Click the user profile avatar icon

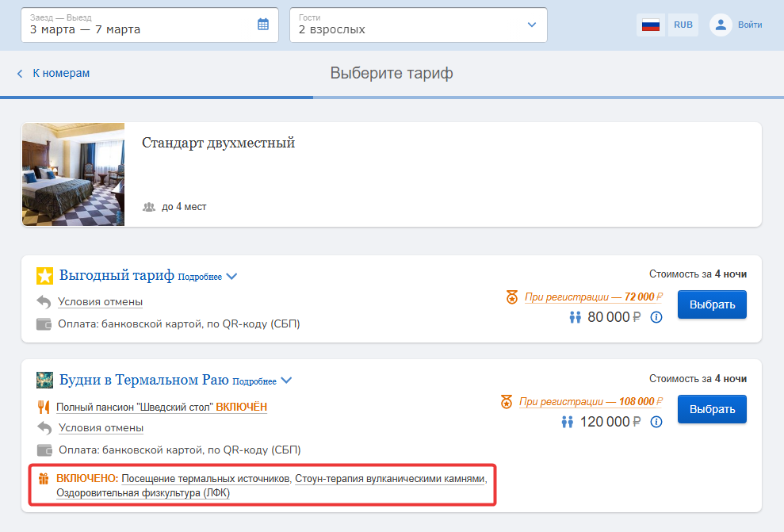pyautogui.click(x=721, y=25)
